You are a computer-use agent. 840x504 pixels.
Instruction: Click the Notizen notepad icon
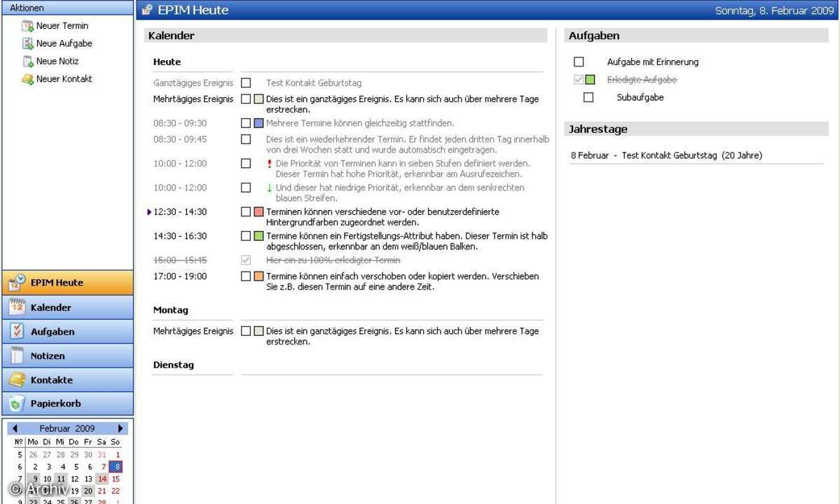tap(17, 356)
